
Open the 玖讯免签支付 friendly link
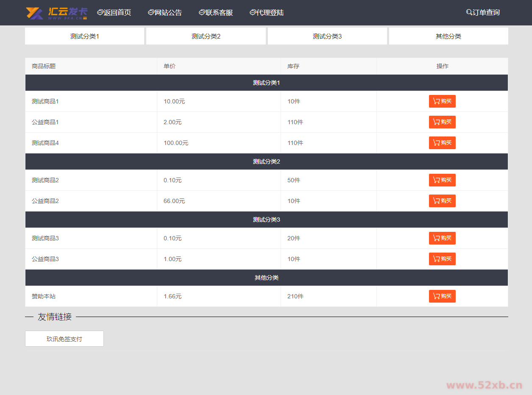tap(64, 339)
